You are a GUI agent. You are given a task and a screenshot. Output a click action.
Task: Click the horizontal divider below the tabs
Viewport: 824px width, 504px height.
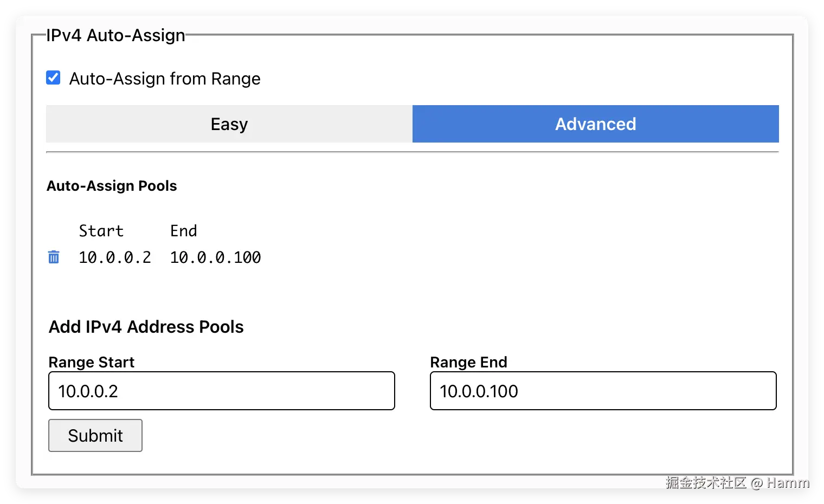(x=412, y=152)
